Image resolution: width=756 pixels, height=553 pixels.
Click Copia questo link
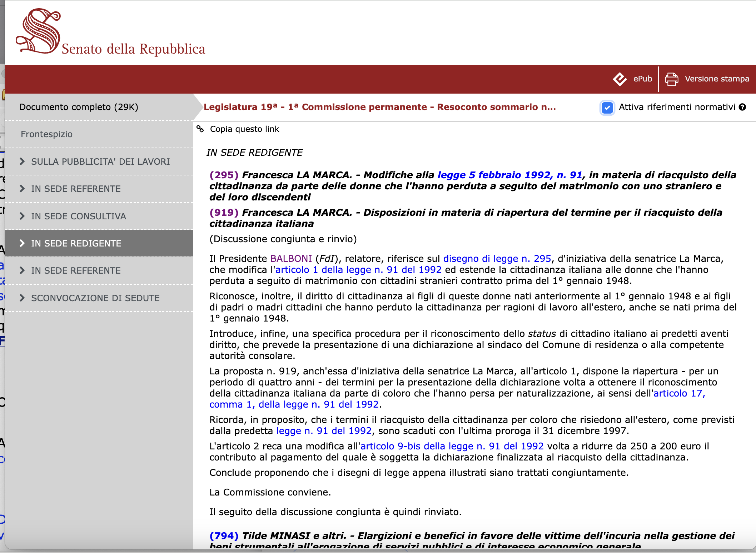[x=244, y=129]
